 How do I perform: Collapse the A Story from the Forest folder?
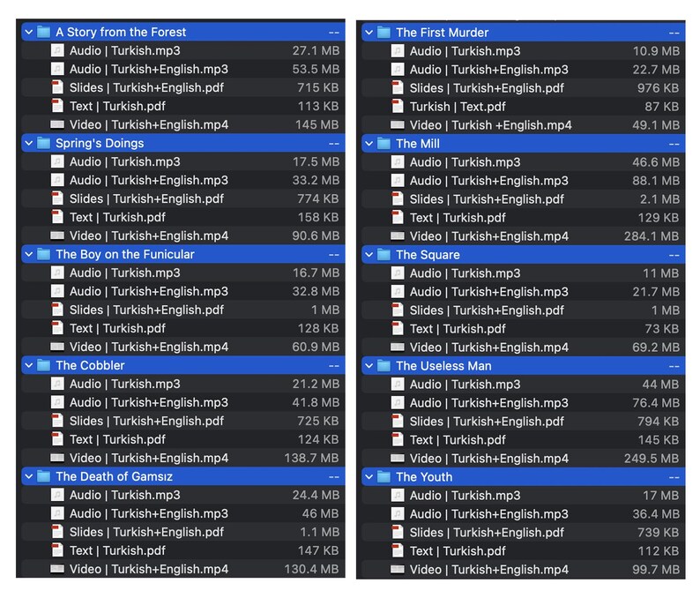(x=29, y=32)
